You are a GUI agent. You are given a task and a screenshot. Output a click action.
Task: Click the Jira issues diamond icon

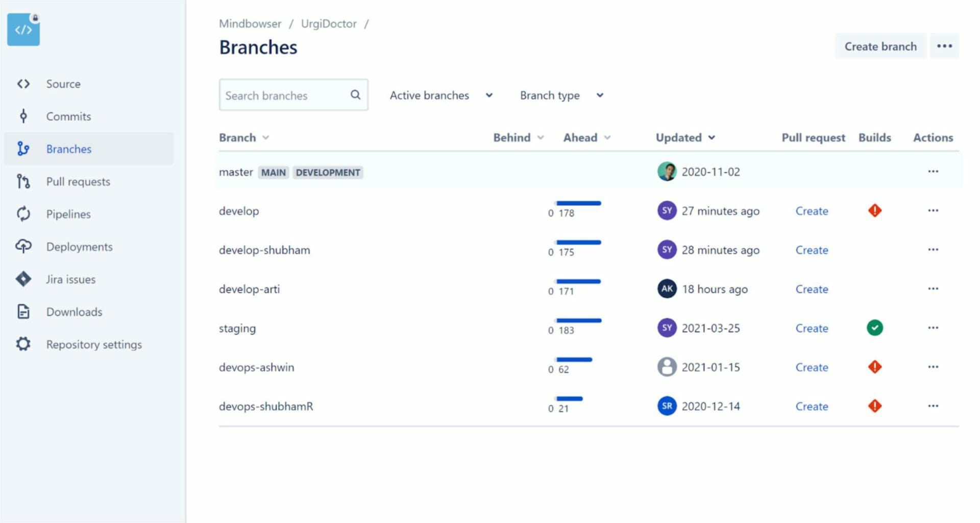(x=23, y=279)
